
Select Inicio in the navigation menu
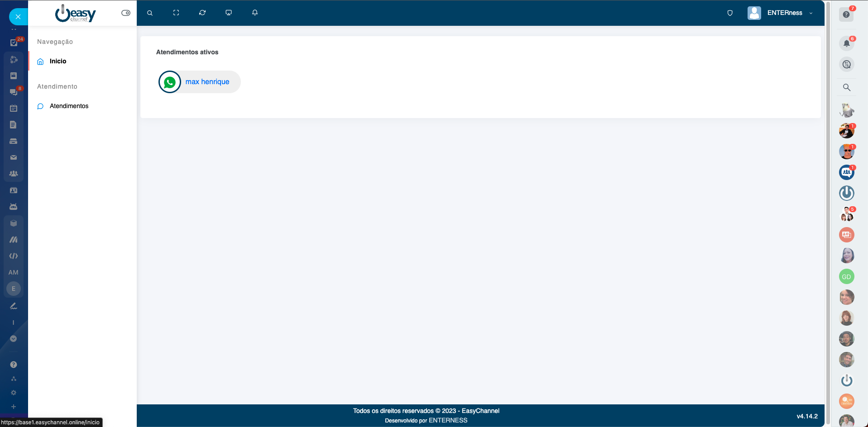pos(58,62)
